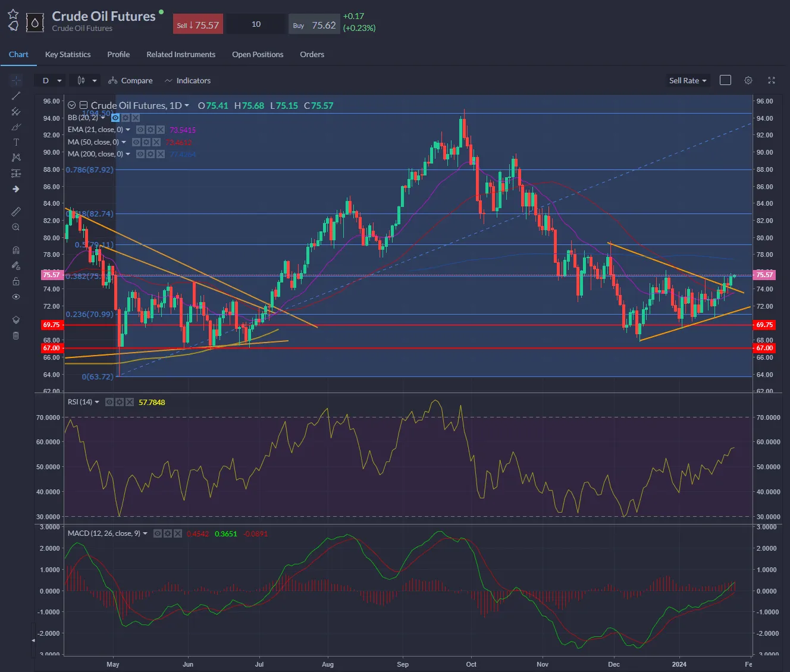Open the D timeframe dropdown
The width and height of the screenshot is (790, 672).
tap(51, 80)
